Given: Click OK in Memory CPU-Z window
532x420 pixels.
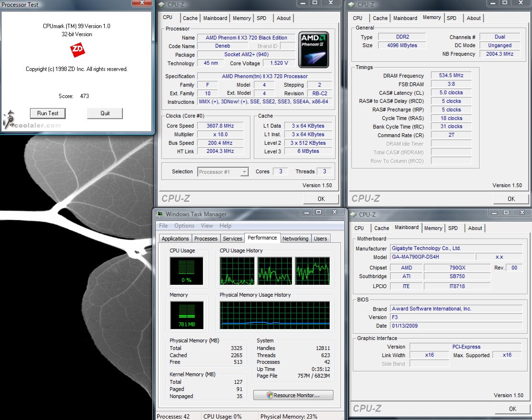Looking at the screenshot, I should [x=511, y=199].
